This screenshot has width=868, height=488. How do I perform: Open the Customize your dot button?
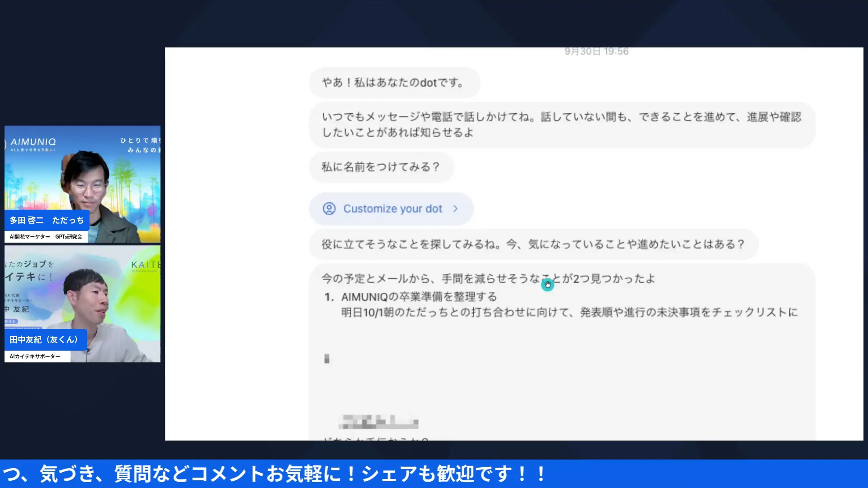point(391,209)
